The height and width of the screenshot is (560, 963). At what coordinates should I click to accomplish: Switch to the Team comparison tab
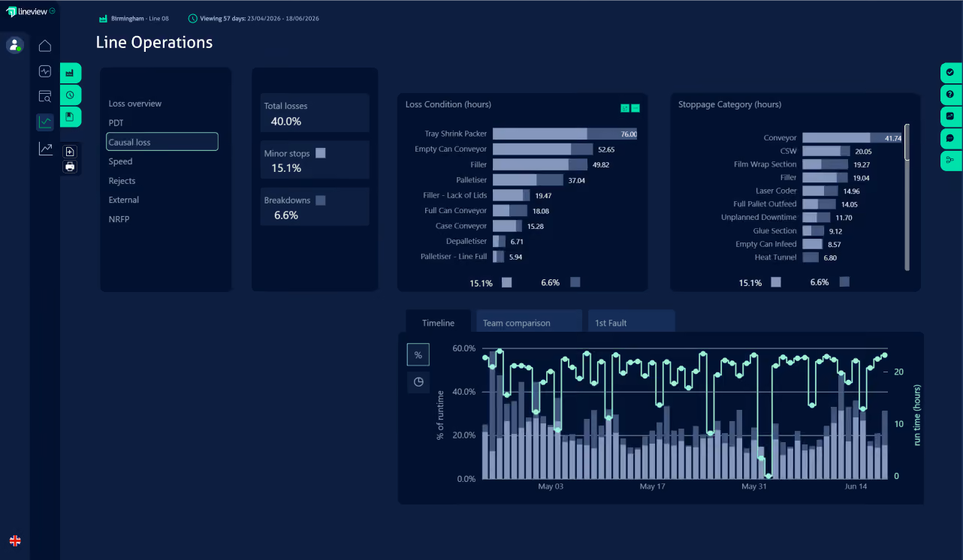pos(529,321)
